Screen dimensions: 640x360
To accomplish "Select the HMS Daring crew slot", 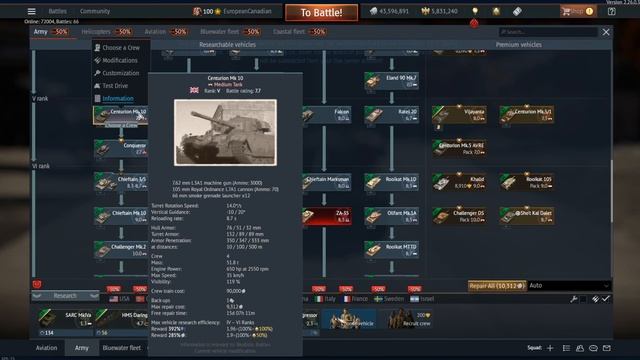I will [121, 322].
